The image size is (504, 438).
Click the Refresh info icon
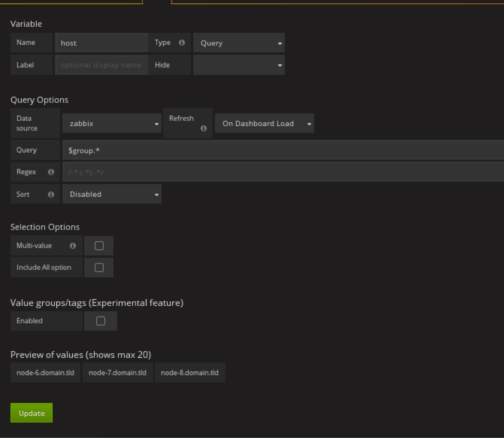pos(203,128)
